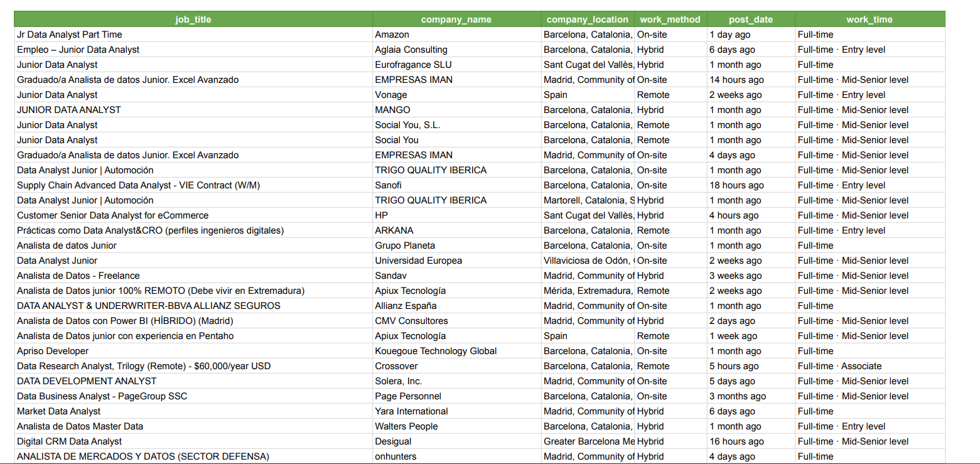
Task: Select the 'Prácticas como Data Analyst&CRO' job title
Action: click(193, 230)
